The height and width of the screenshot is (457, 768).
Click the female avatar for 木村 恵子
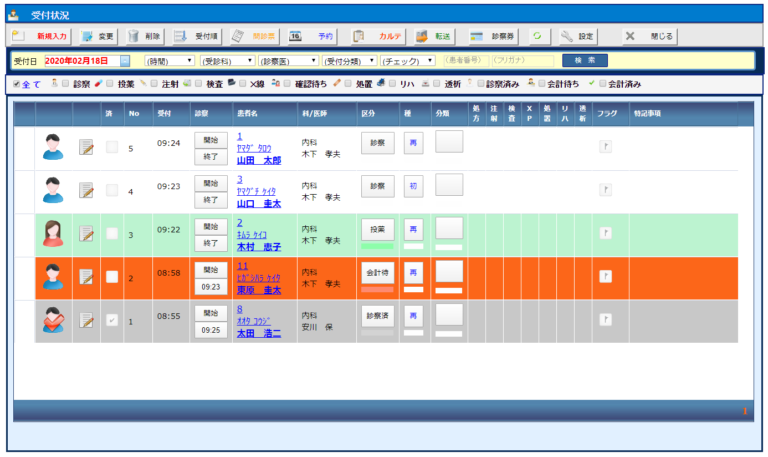[x=53, y=234]
